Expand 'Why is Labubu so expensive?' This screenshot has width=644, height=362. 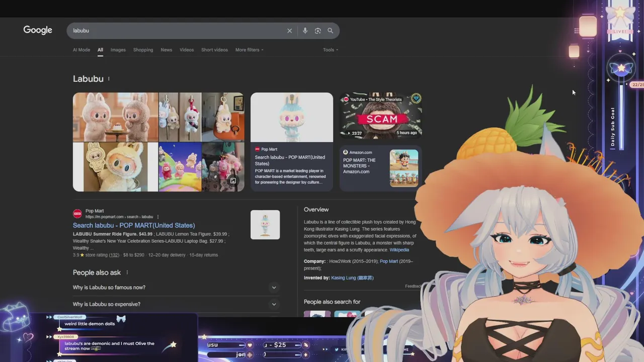coord(175,304)
